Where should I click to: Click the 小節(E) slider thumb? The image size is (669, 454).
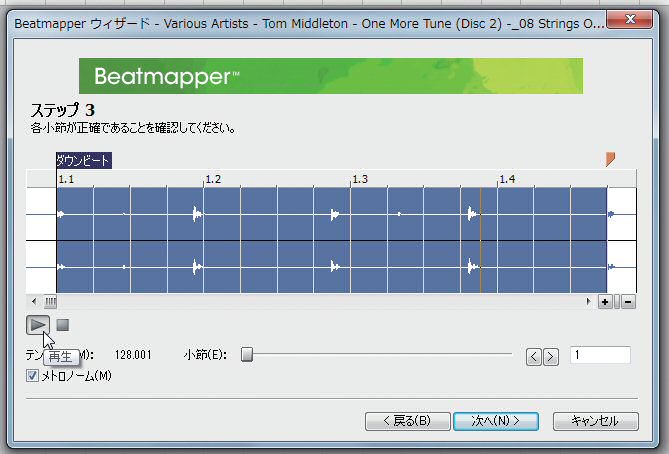coord(247,354)
